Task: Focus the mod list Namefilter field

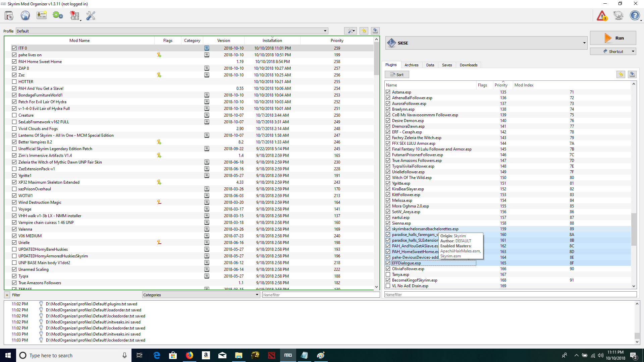Action: coord(321,295)
